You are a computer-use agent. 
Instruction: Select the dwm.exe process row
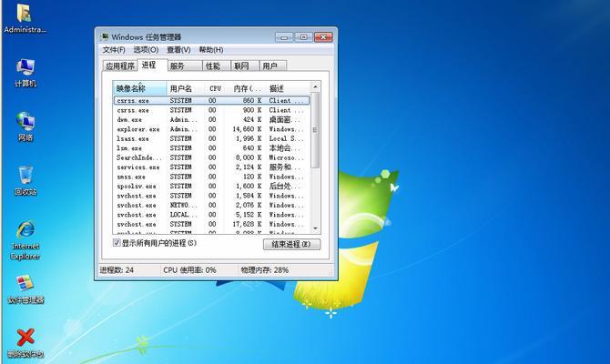click(x=211, y=119)
